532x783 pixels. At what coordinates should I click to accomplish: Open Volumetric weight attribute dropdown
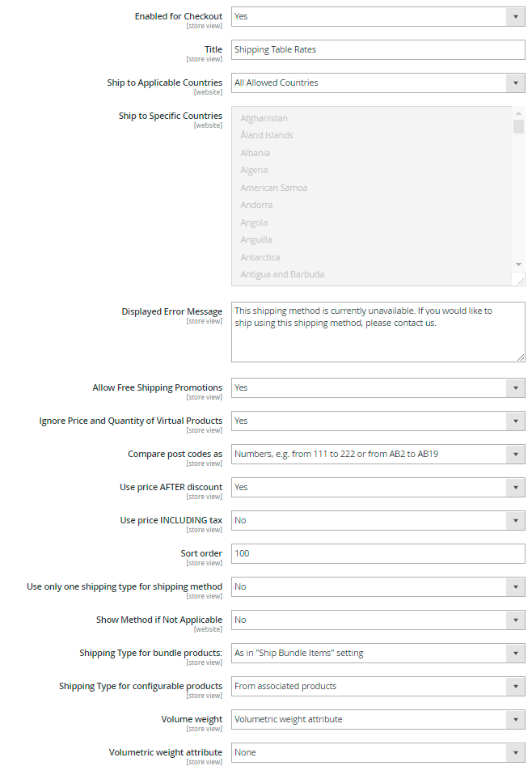click(x=378, y=752)
